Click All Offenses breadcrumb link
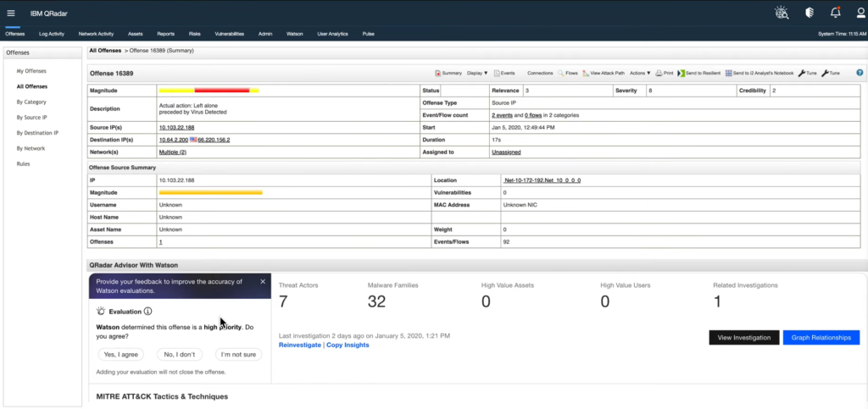 (x=105, y=50)
